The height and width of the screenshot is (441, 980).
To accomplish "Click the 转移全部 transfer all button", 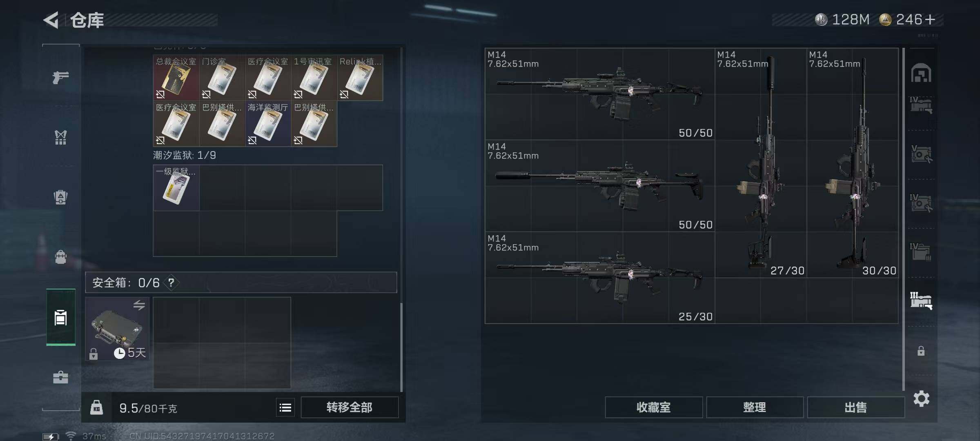I will pos(350,408).
